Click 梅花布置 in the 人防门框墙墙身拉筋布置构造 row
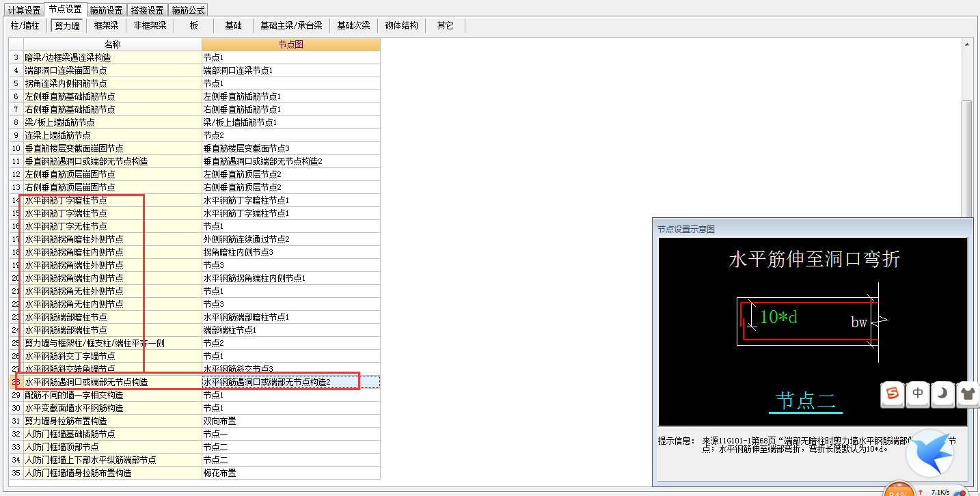The height and width of the screenshot is (496, 980). [x=291, y=473]
